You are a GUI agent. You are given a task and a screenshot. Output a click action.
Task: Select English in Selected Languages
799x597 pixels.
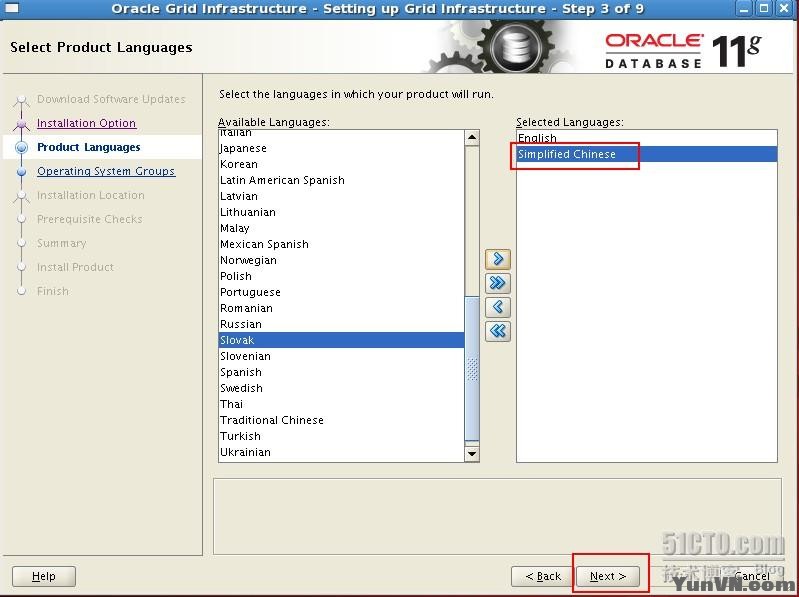[647, 138]
